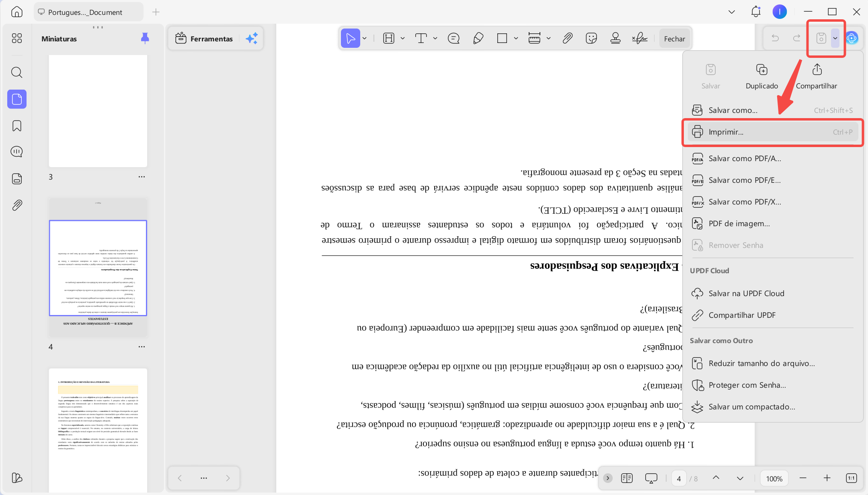868x495 pixels.
Task: Expand the shape tool dropdown arrow
Action: [516, 39]
